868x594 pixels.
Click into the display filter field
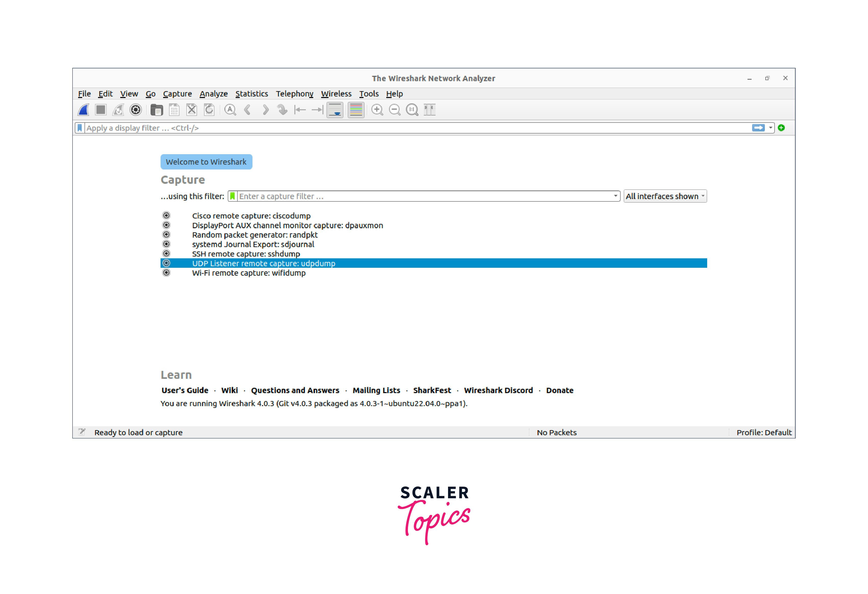tap(411, 128)
